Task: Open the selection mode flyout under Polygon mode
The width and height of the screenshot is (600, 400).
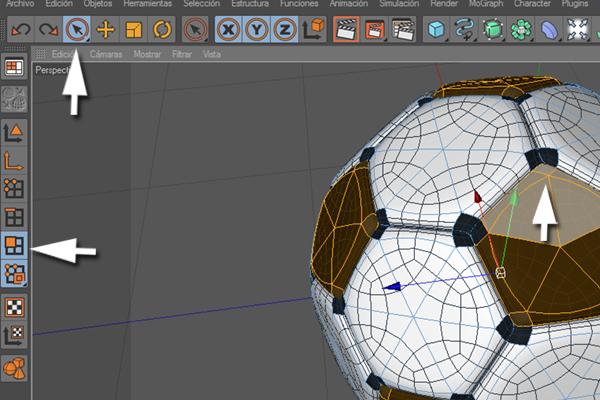Action: click(x=14, y=273)
